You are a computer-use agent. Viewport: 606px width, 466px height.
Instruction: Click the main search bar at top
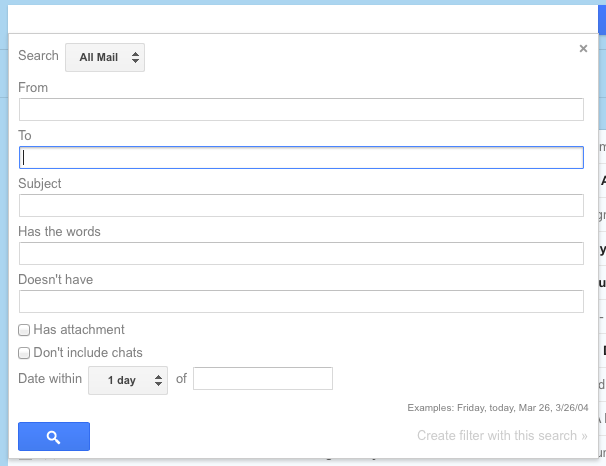coord(300,16)
